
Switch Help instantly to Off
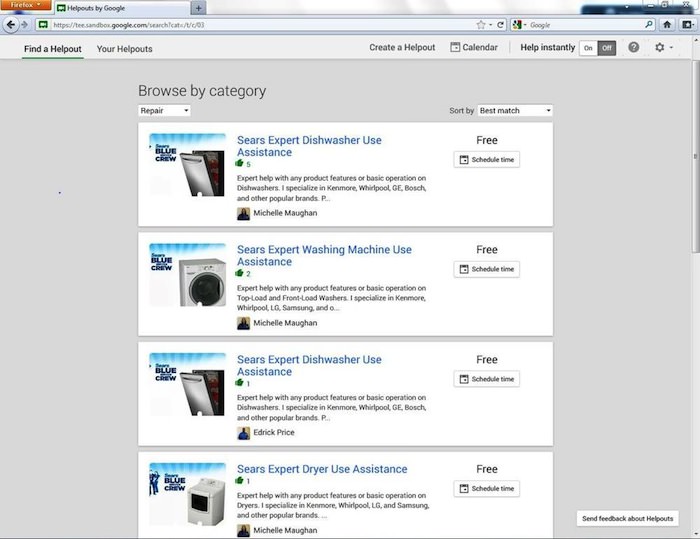607,48
